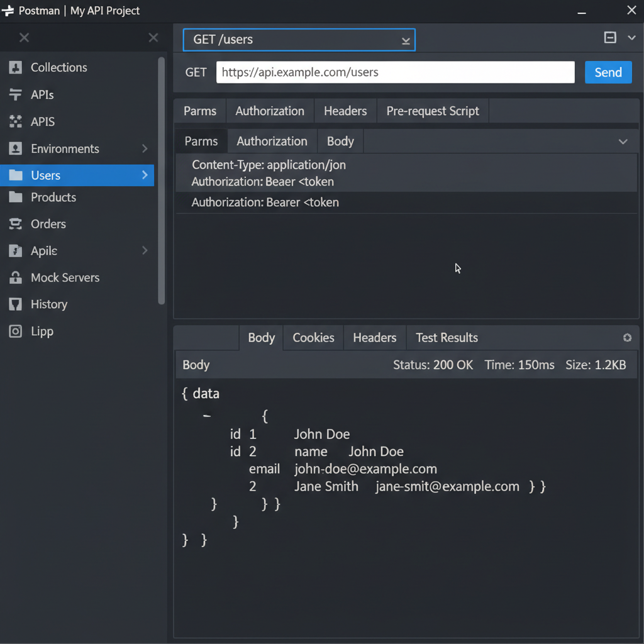The image size is (644, 644).
Task: Click the Users folder icon
Action: pyautogui.click(x=16, y=175)
